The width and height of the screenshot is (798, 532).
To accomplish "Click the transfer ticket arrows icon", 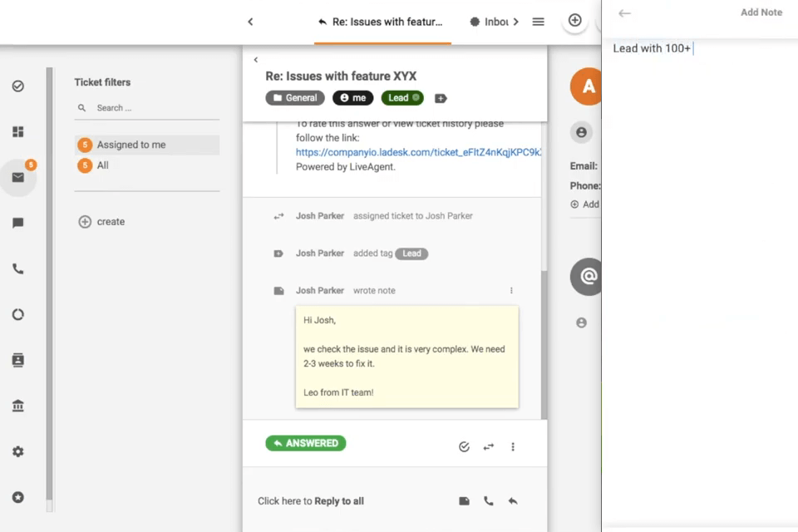I will click(489, 447).
